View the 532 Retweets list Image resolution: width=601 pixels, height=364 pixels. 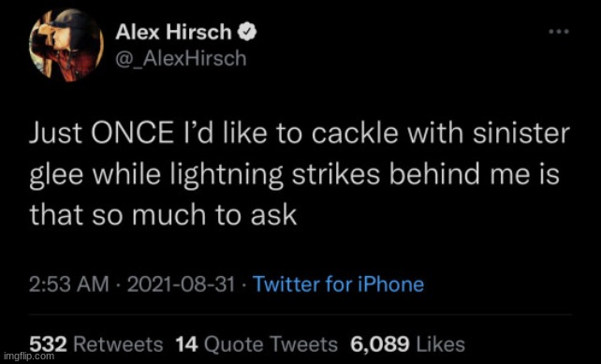tap(96, 344)
